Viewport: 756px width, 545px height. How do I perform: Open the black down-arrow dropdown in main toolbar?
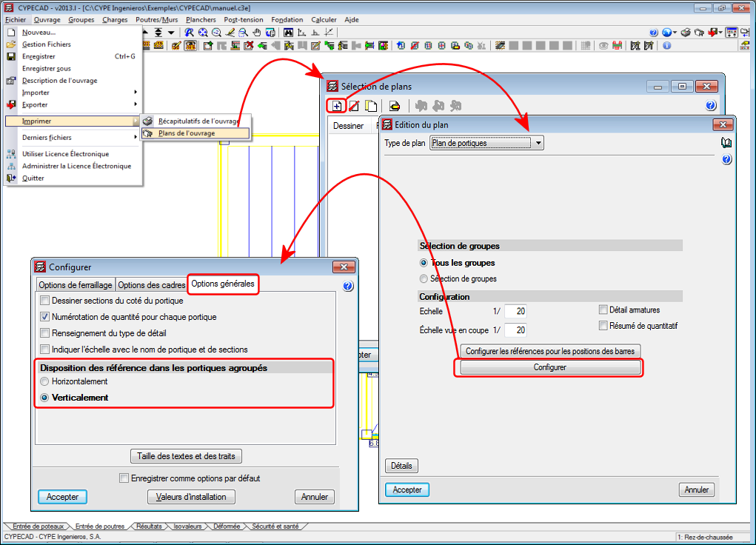pos(171,33)
